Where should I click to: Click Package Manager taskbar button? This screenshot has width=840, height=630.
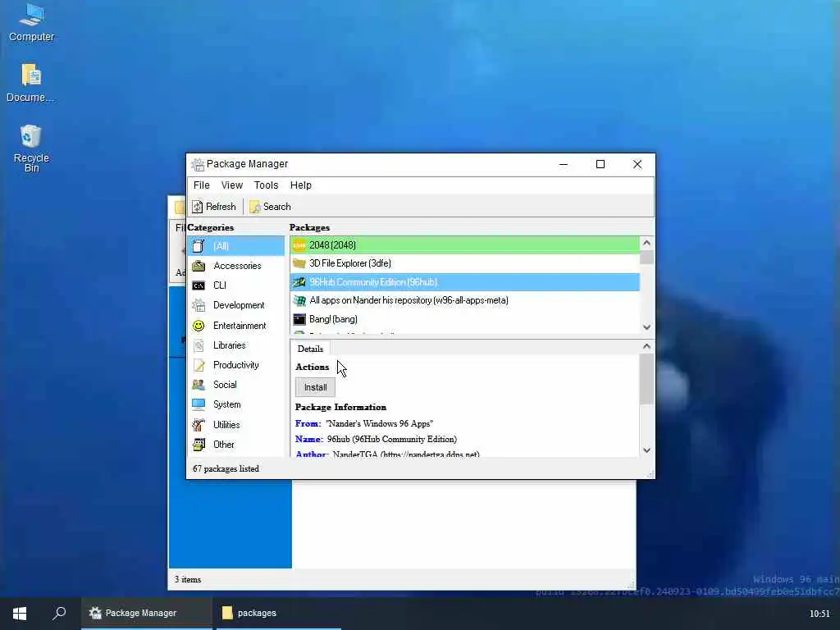(147, 614)
